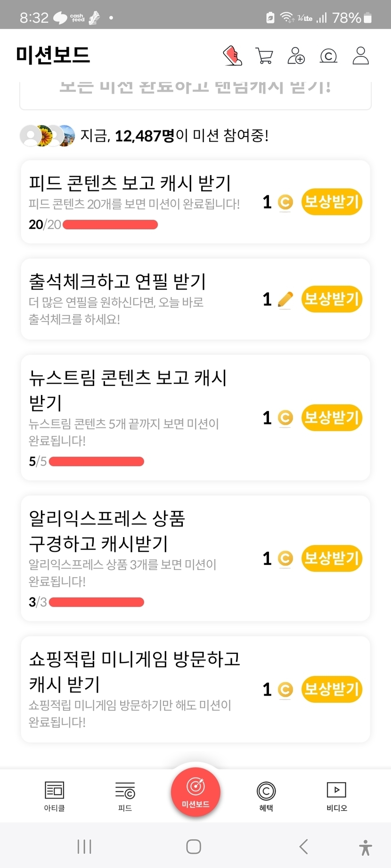Open the user profile icon
The height and width of the screenshot is (868, 391).
pos(361,56)
